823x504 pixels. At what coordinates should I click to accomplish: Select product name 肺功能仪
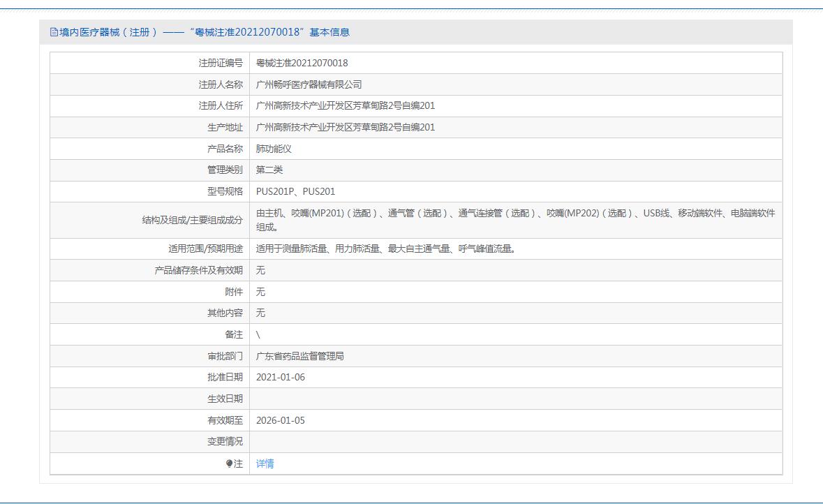pos(274,149)
